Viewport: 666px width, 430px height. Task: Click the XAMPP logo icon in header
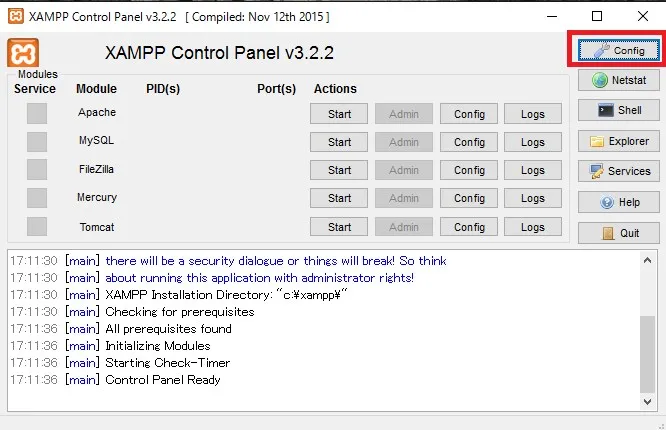tap(22, 53)
